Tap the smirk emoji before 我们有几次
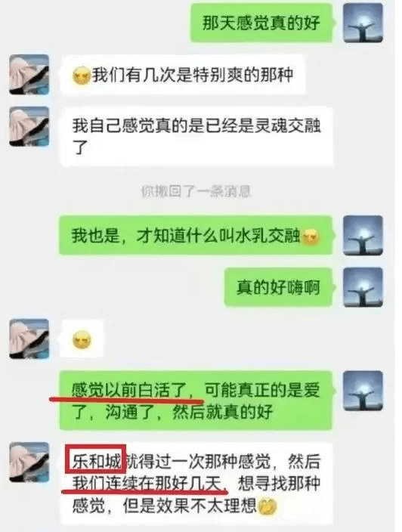The image size is (402, 532). (82, 76)
